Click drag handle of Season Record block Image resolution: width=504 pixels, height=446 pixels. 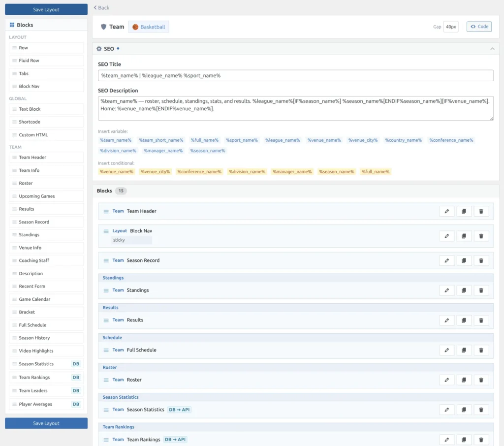point(106,261)
